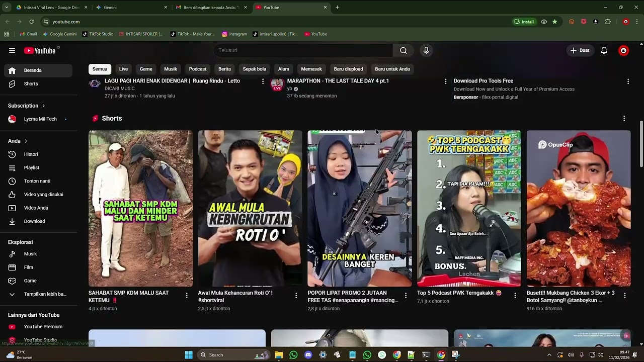
Task: Play the SAHABAT SMP KDM short thumbnail
Action: [140, 209]
